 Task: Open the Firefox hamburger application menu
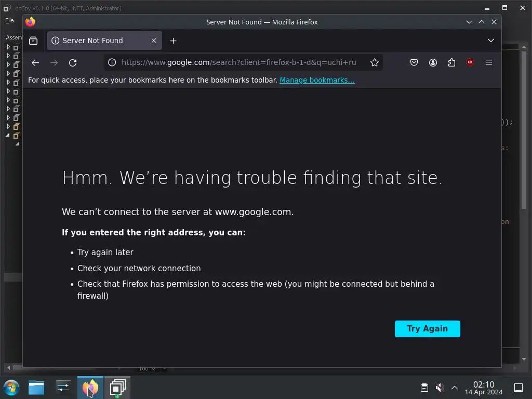click(489, 62)
